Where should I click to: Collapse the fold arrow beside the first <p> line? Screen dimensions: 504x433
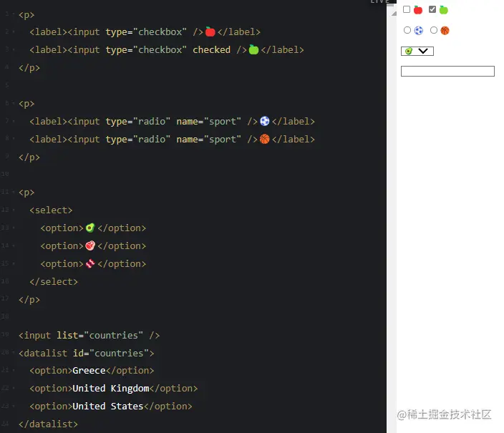tap(14, 14)
